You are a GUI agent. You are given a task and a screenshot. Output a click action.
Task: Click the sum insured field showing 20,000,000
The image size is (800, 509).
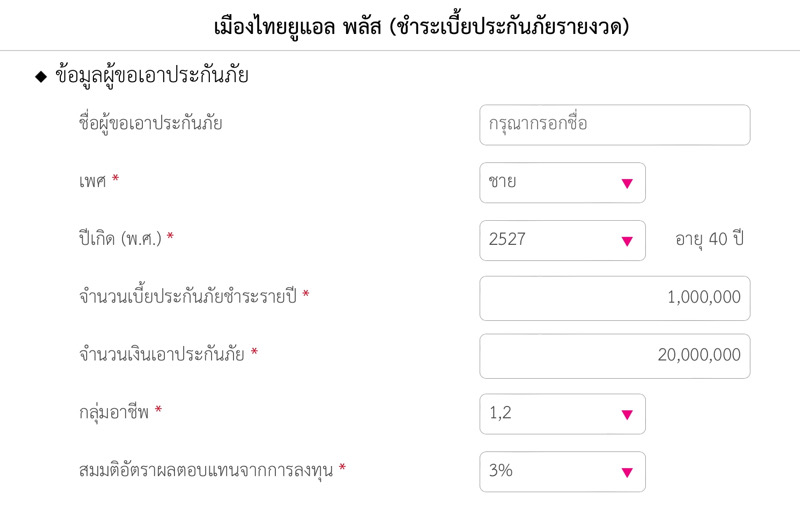tap(614, 356)
